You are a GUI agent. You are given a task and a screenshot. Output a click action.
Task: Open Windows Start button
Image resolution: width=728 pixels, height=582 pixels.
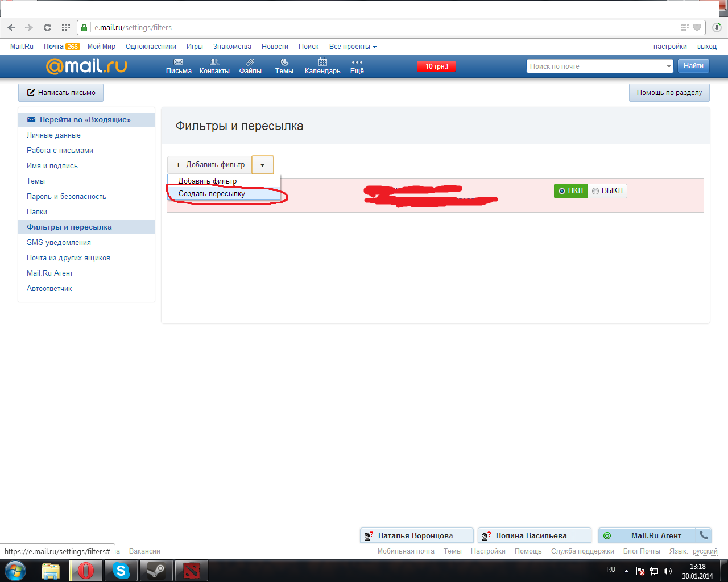pos(15,571)
